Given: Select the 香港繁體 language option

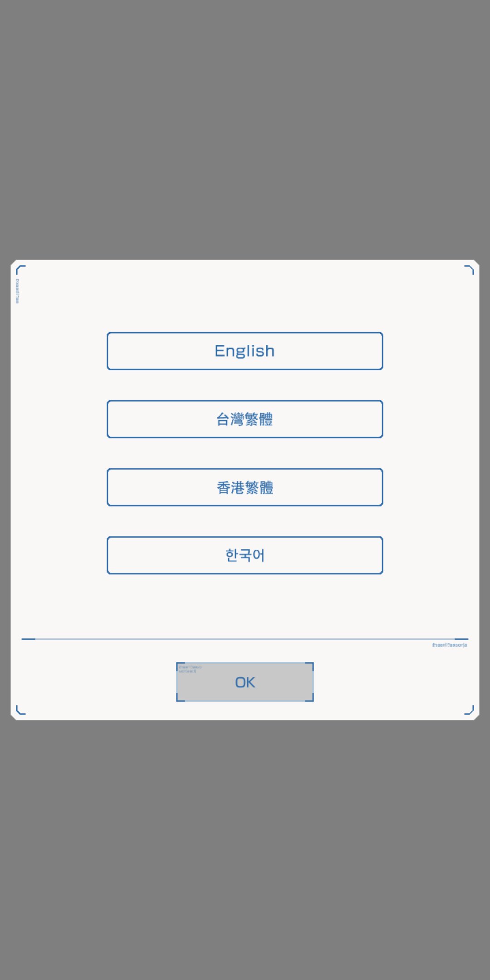Looking at the screenshot, I should coord(245,487).
